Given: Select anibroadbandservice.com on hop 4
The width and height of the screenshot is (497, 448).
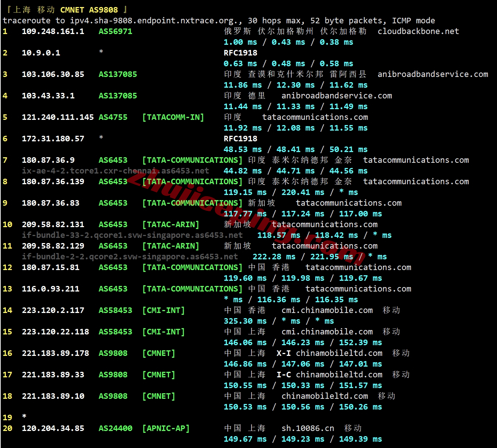Looking at the screenshot, I should pyautogui.click(x=337, y=96).
